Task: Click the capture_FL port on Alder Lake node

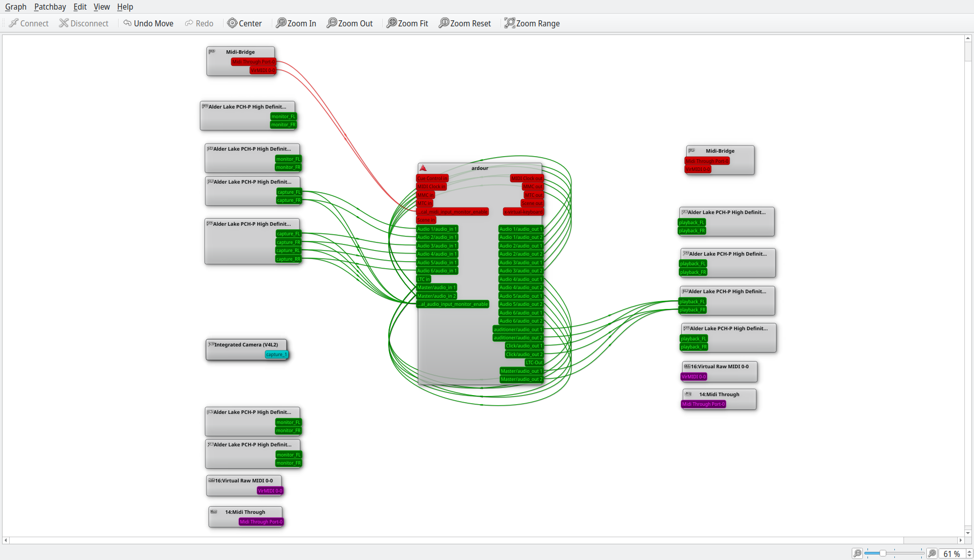Action: pos(289,192)
